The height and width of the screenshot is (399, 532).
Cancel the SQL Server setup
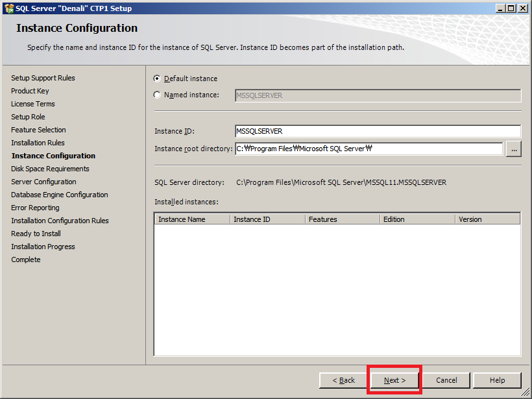446,380
